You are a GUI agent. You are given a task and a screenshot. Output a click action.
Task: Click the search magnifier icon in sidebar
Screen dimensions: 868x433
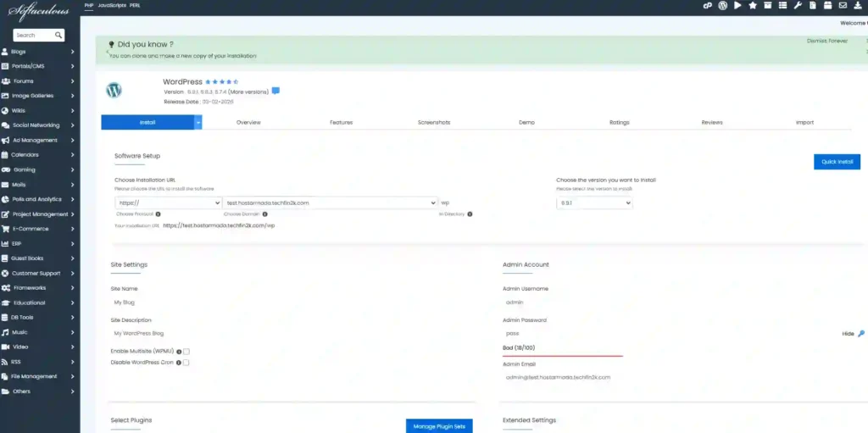point(58,35)
